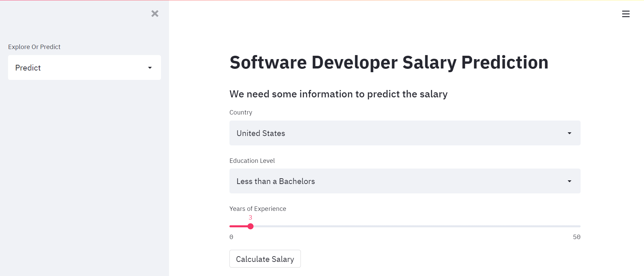Click the Country dropdown arrow
The width and height of the screenshot is (644, 276).
(x=569, y=133)
